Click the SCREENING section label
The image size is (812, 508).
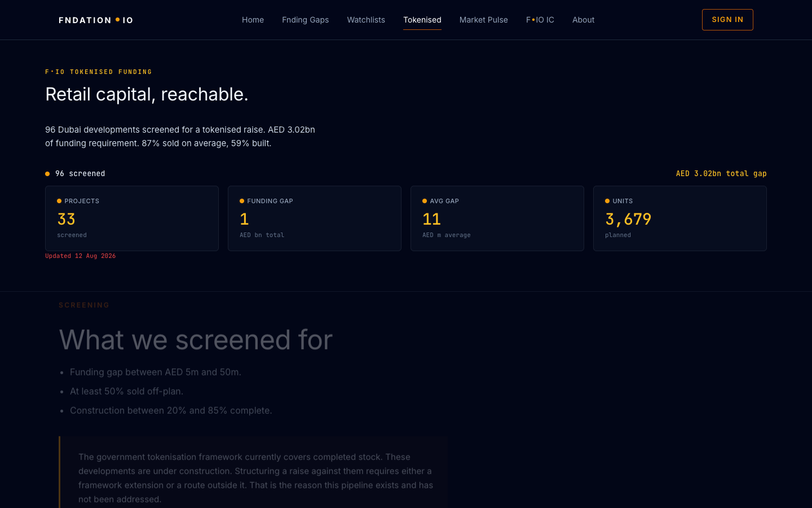tap(84, 305)
